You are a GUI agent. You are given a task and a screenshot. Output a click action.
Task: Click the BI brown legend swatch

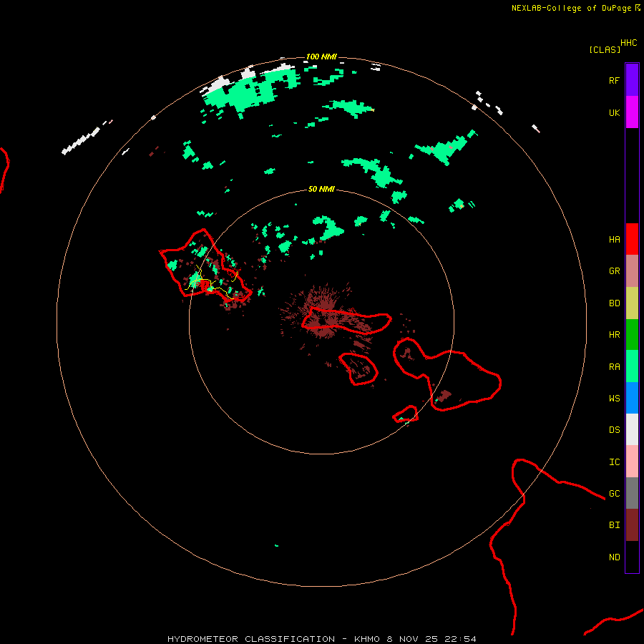tap(632, 525)
